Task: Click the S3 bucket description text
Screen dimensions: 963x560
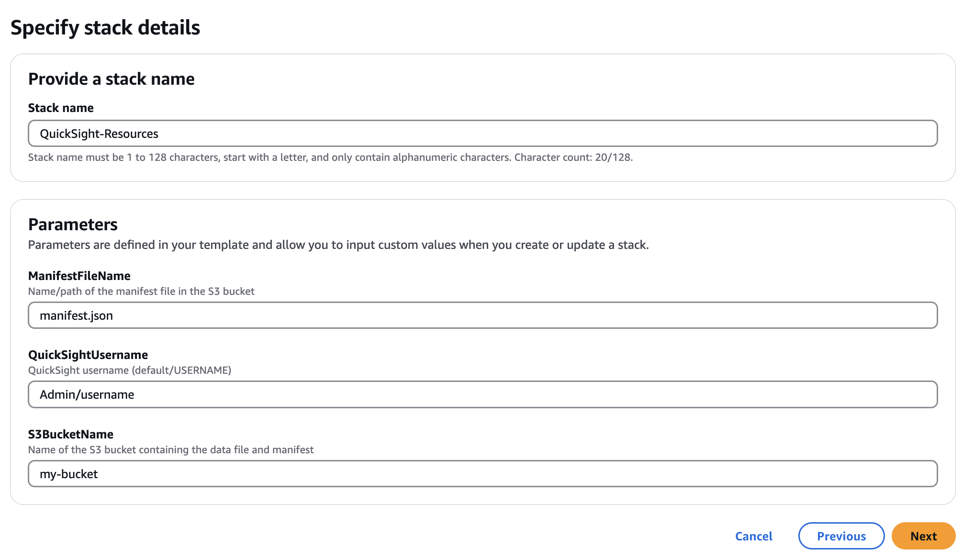Action: 171,450
